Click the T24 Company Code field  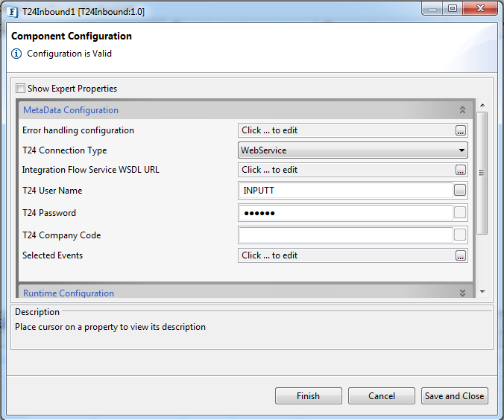(x=346, y=235)
